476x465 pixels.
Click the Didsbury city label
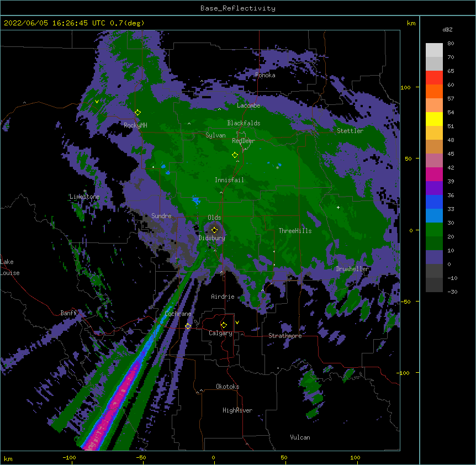point(212,238)
